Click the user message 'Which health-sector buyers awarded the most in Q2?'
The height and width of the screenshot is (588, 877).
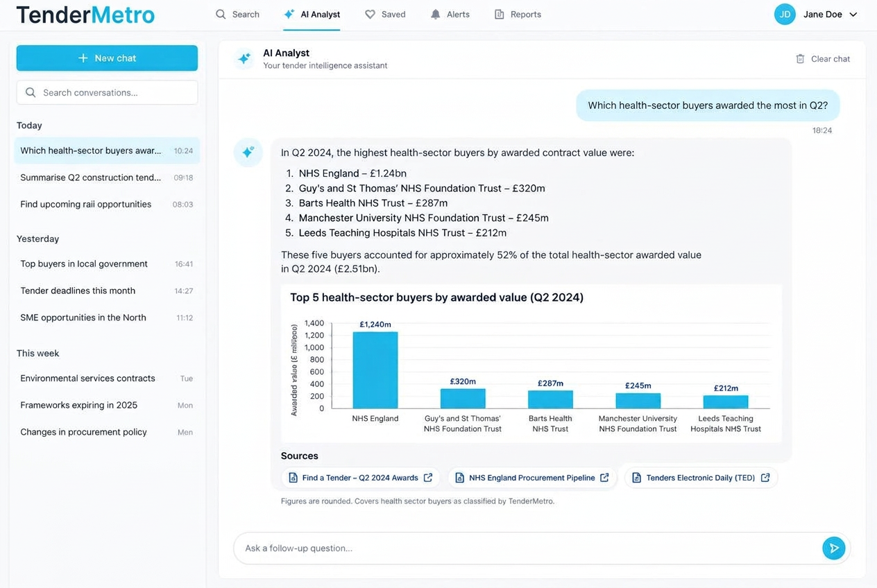click(x=708, y=105)
